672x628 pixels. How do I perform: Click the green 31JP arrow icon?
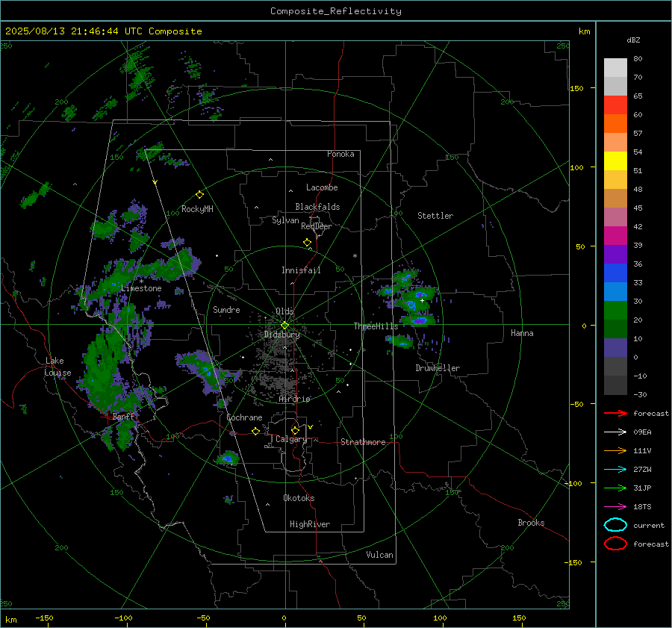pos(615,488)
